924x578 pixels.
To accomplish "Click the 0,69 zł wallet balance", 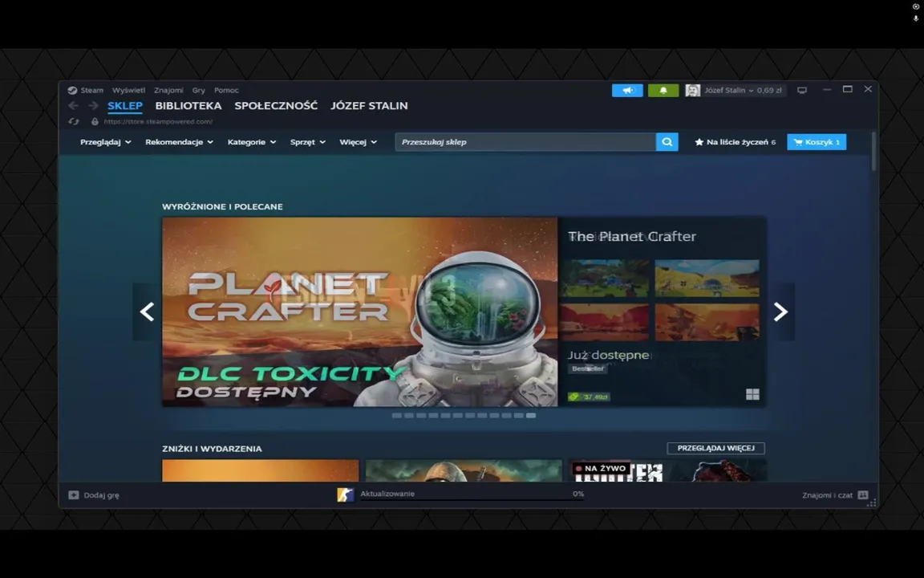I will click(x=769, y=90).
